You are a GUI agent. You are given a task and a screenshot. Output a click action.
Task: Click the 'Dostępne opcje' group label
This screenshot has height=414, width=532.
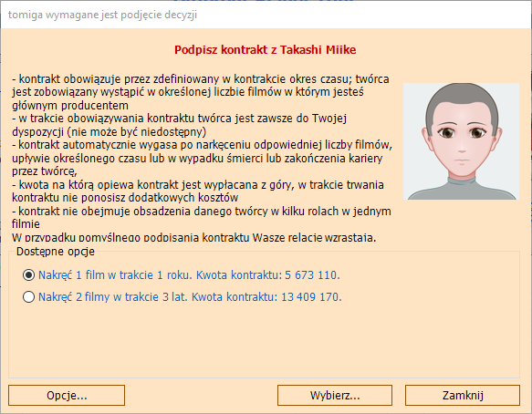pyautogui.click(x=56, y=252)
